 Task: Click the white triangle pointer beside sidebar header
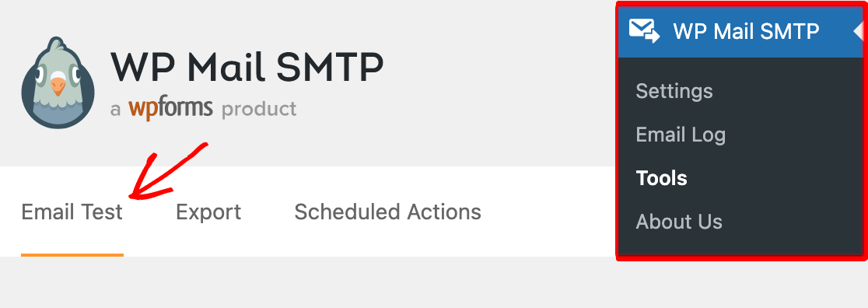coord(859,32)
